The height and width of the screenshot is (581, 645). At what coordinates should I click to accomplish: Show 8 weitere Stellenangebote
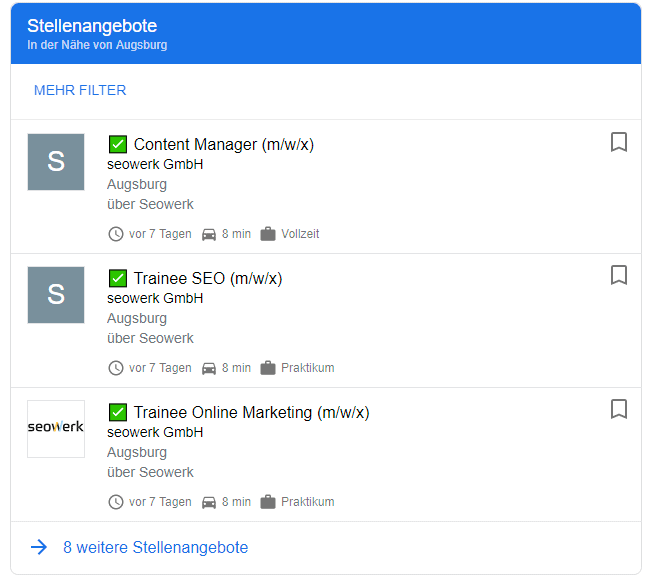pyautogui.click(x=155, y=547)
